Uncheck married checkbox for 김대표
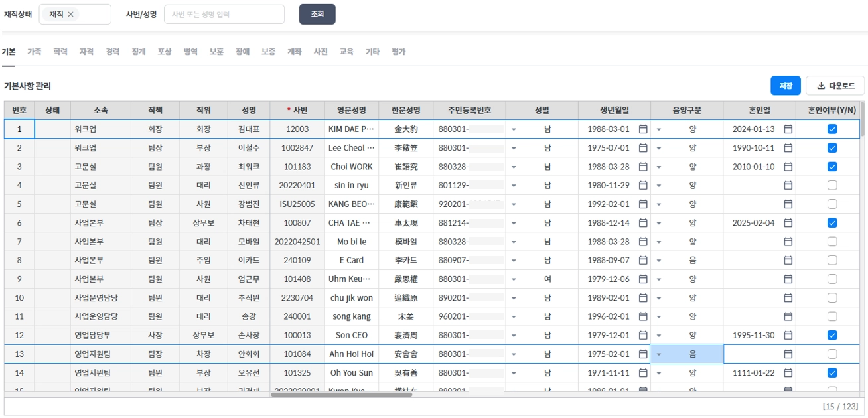868x418 pixels. (x=832, y=129)
